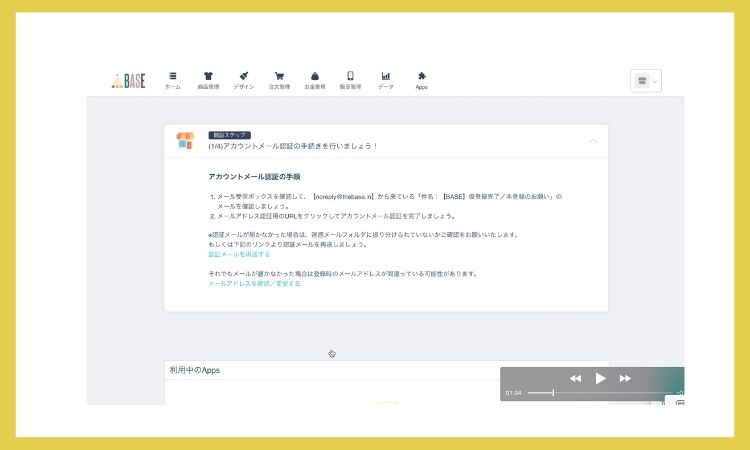Image resolution: width=750 pixels, height=450 pixels.
Task: Click the メールアドレスを確認/変更する link
Action: (254, 284)
